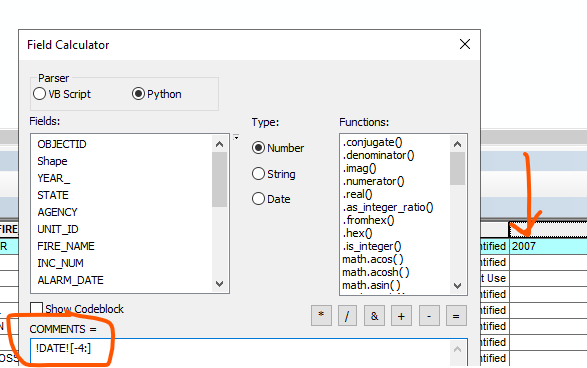
Task: Click expression box scroll up arrow
Action: (x=457, y=349)
